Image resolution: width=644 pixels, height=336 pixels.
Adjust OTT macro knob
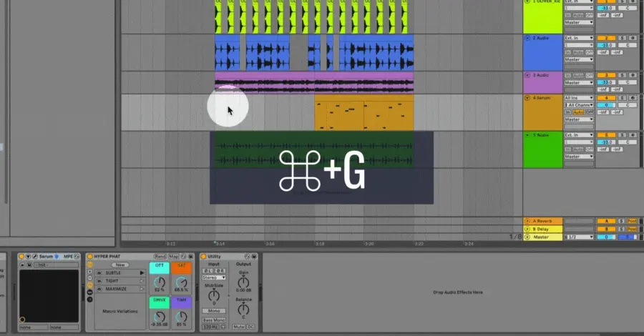[x=160, y=282]
